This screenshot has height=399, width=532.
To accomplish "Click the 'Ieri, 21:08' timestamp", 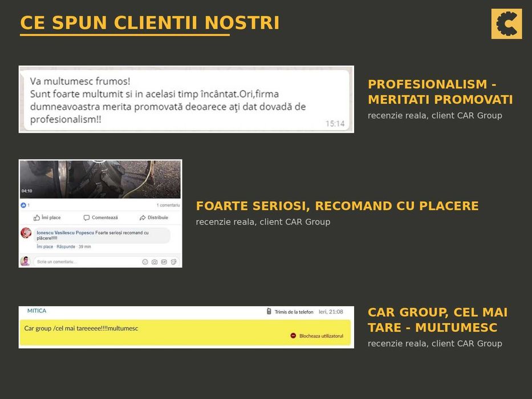I will [x=331, y=311].
